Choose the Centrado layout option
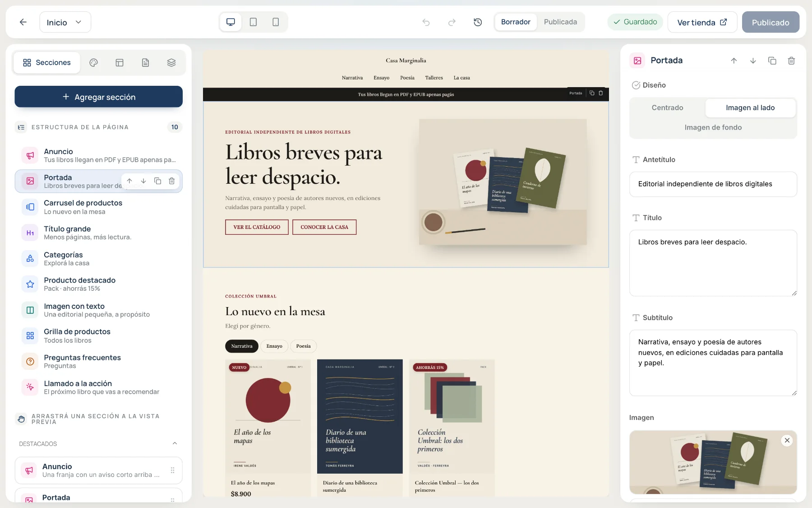The image size is (812, 508). (667, 107)
